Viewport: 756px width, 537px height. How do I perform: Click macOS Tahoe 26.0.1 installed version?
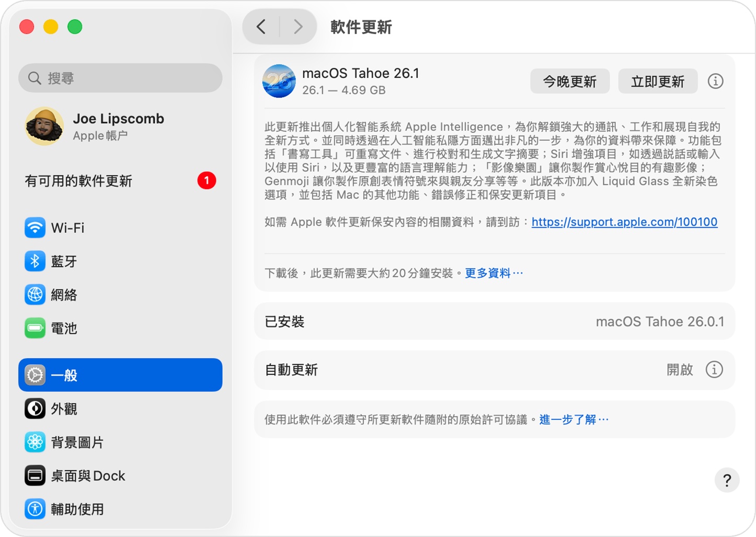[660, 321]
